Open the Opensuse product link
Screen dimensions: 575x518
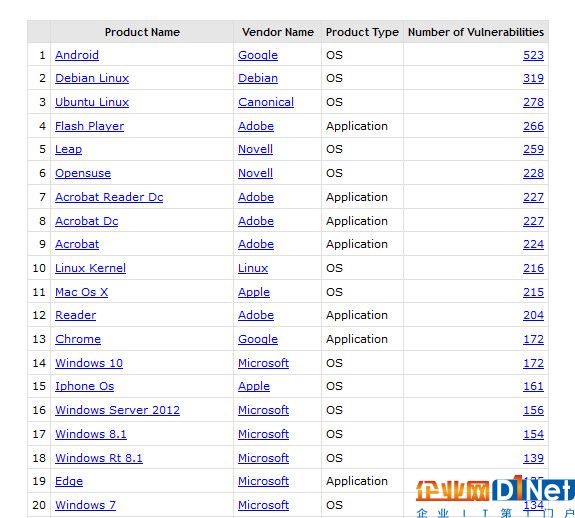pos(83,173)
